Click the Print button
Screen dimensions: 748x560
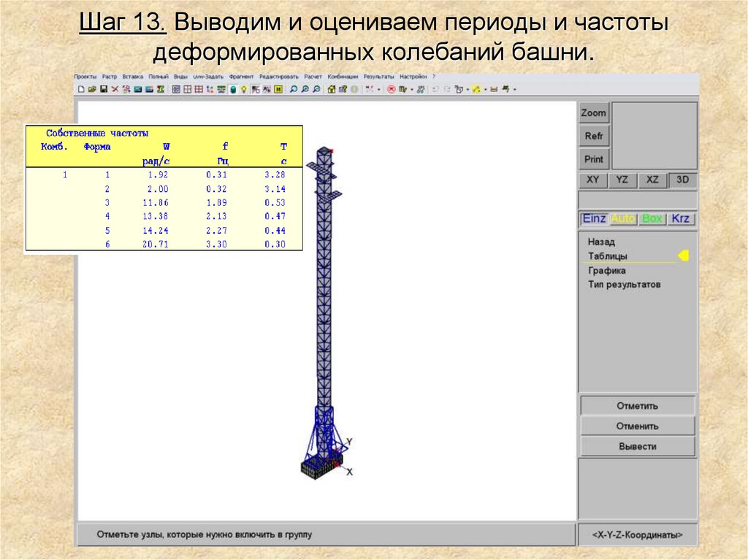[593, 159]
